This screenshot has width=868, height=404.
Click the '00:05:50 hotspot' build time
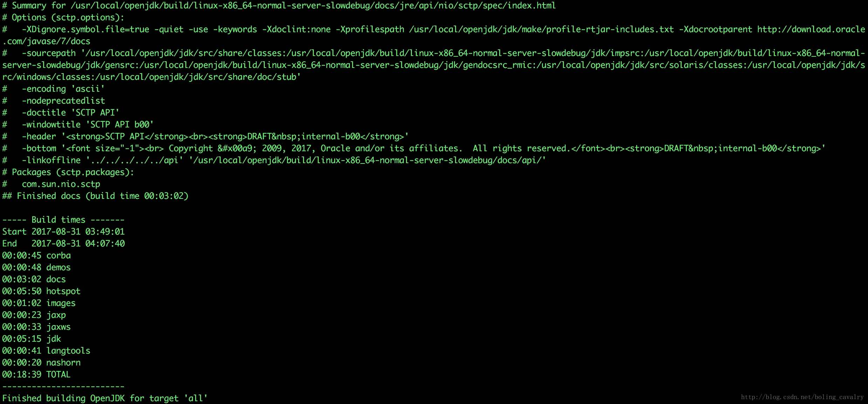point(41,291)
